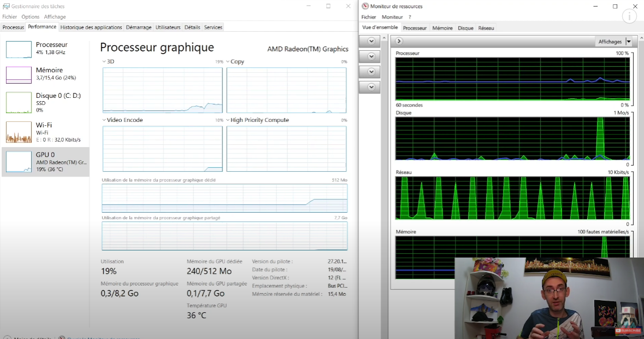Click the video info (i) icon

(x=629, y=16)
